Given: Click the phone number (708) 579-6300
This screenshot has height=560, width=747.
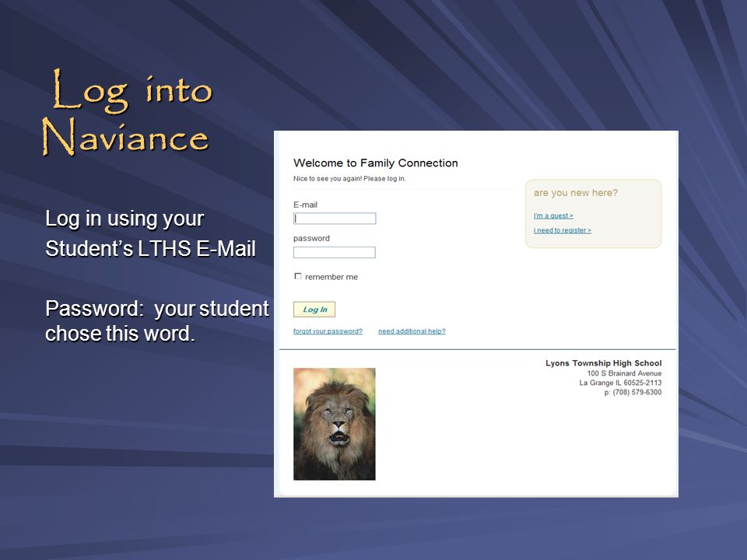Looking at the screenshot, I should pos(637,392).
